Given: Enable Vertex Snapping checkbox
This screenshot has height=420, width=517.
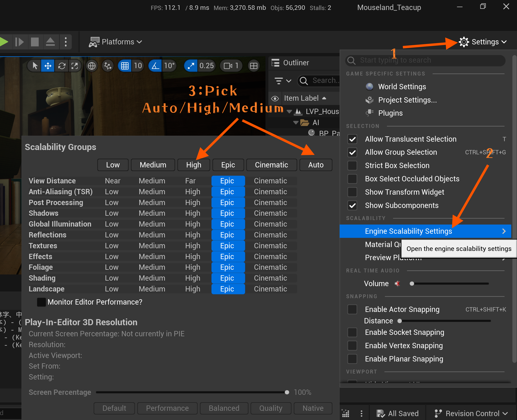Looking at the screenshot, I should click(352, 346).
